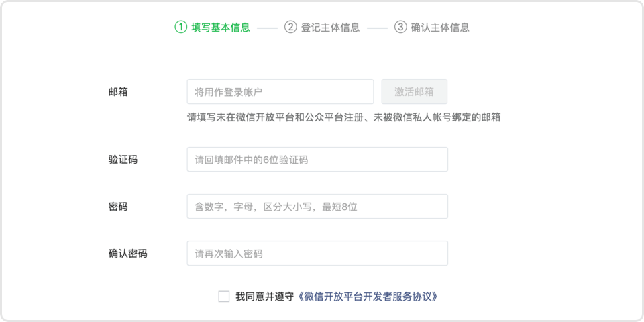The width and height of the screenshot is (644, 322).
Task: Focus the 密码 input field
Action: 317,207
